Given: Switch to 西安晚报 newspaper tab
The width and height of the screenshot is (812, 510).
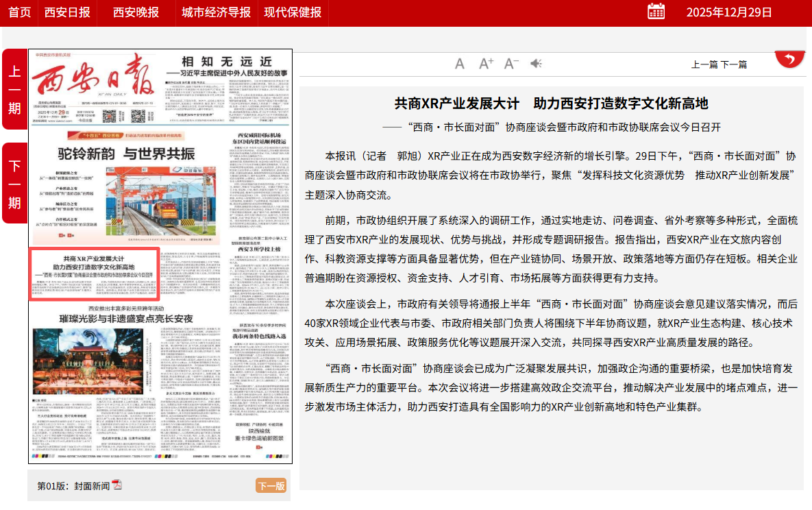Looking at the screenshot, I should click(136, 12).
